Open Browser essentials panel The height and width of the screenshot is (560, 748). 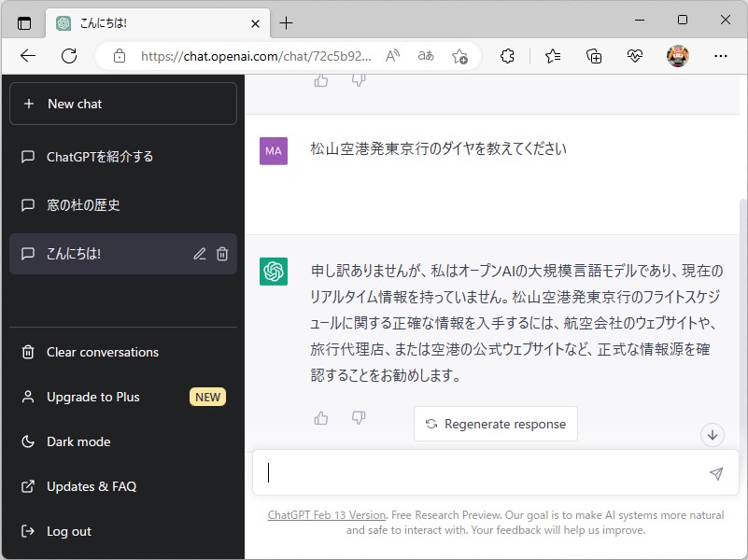[x=635, y=56]
